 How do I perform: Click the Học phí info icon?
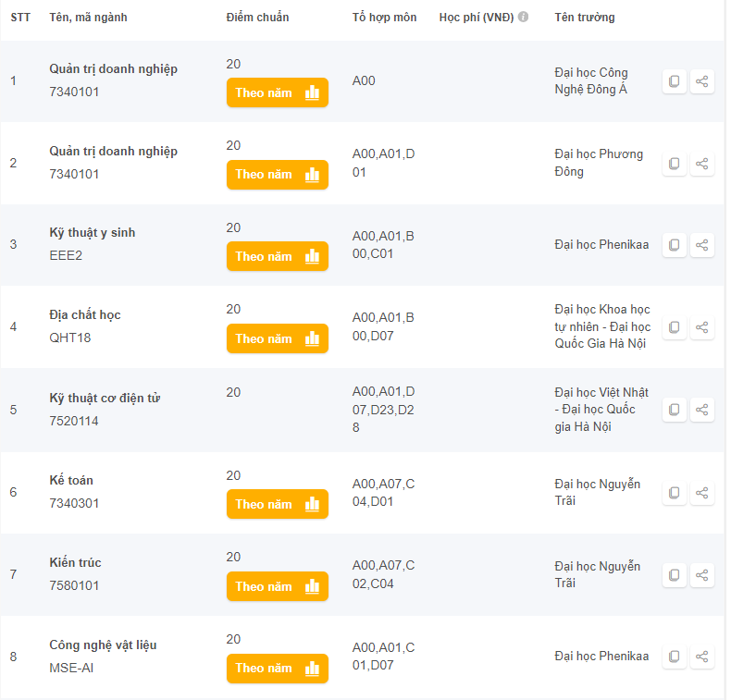coord(524,17)
